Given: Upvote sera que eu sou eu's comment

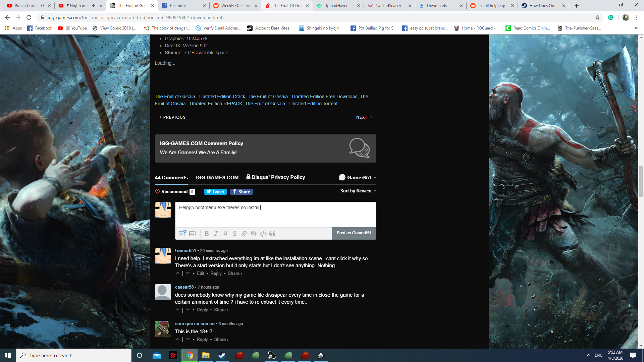Looking at the screenshot, I should pyautogui.click(x=178, y=339).
